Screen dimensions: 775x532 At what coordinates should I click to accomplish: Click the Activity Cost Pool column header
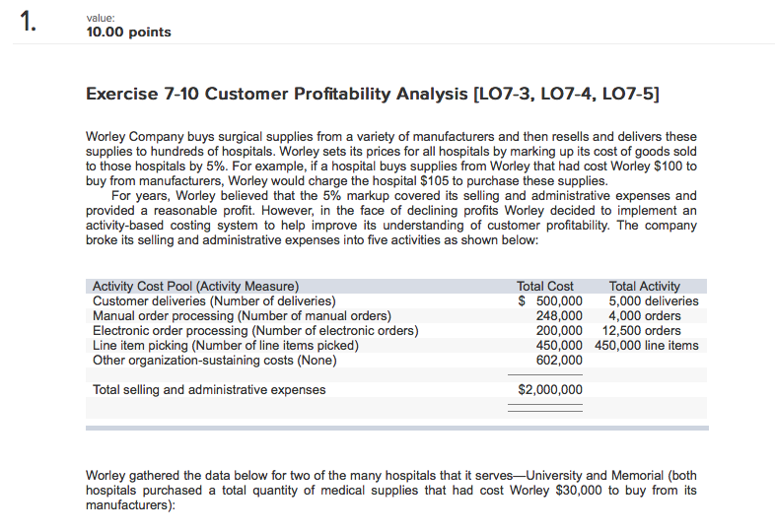195,287
